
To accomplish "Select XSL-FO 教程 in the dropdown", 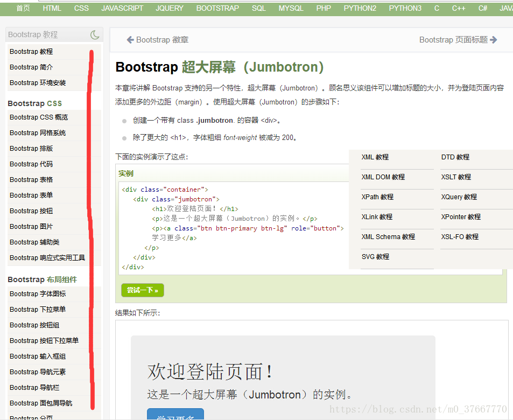I will click(x=460, y=237).
